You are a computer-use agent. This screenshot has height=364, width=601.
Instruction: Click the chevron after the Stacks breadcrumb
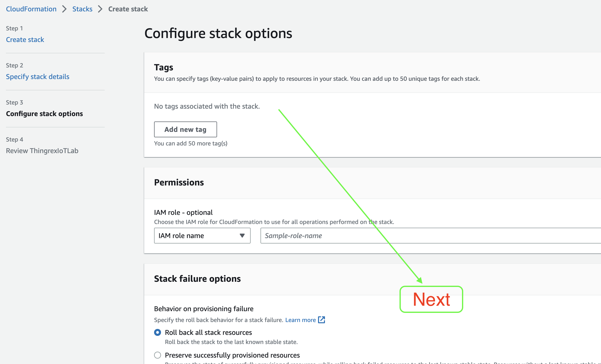point(100,9)
